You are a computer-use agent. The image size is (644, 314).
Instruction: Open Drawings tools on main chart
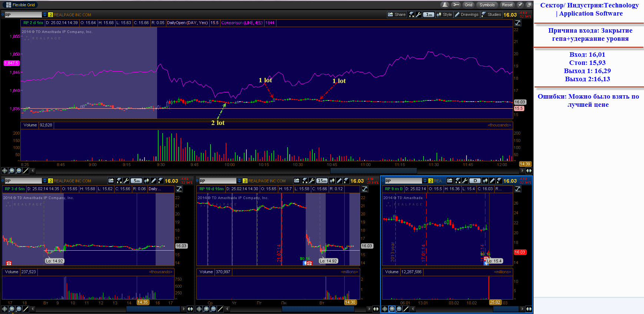(x=467, y=15)
